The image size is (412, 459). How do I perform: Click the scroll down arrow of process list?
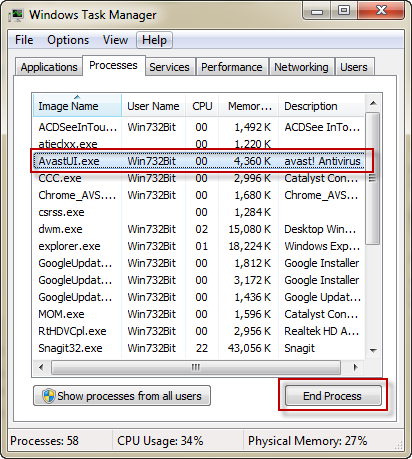[373, 350]
